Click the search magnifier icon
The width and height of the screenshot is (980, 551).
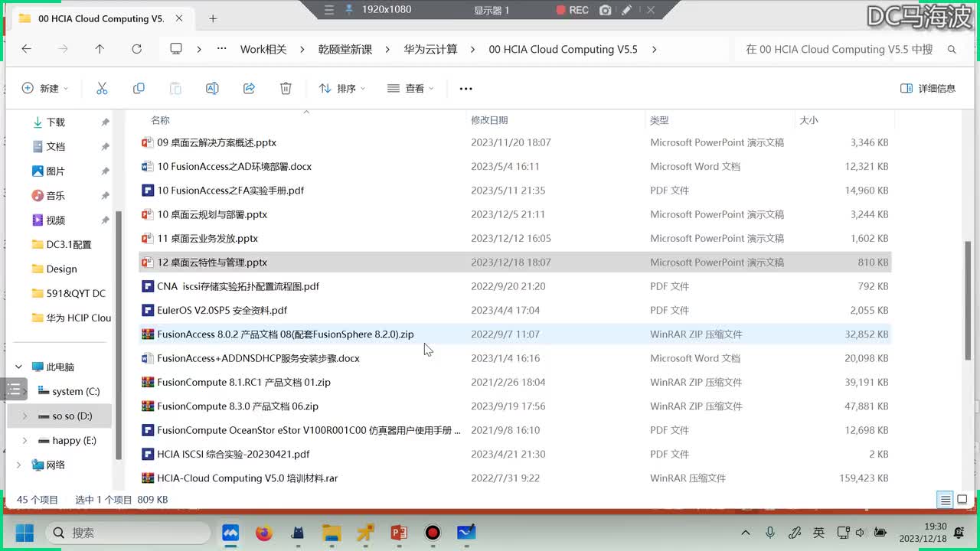click(x=952, y=49)
